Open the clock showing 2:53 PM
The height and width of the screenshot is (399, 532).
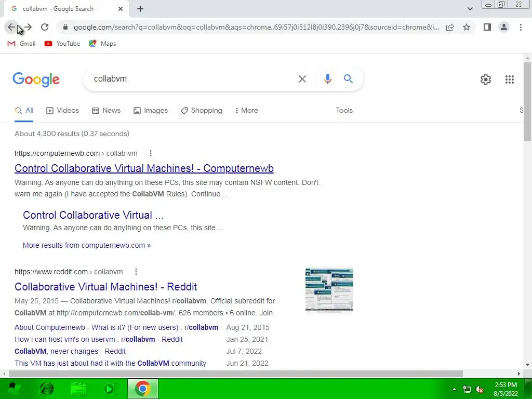506,389
